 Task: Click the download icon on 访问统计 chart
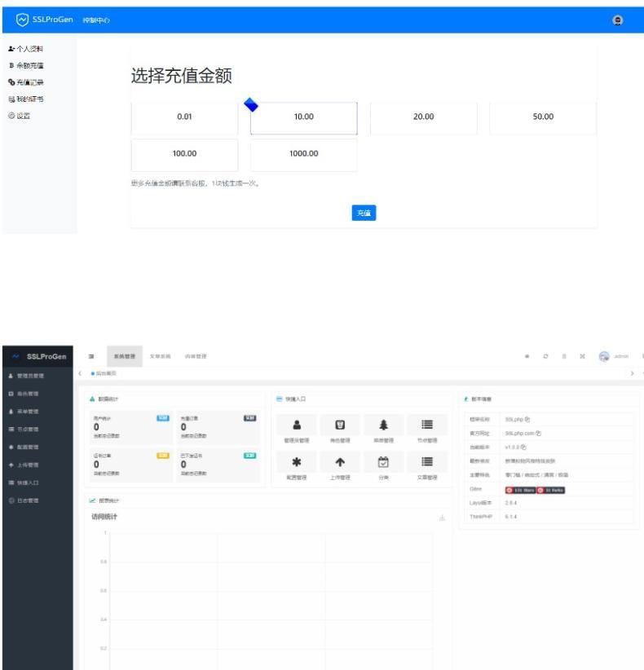443,518
